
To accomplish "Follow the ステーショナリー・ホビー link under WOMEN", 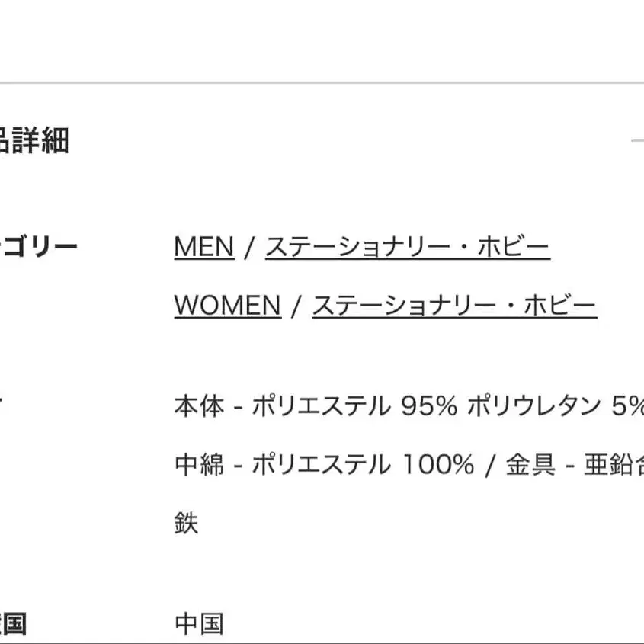I will [x=454, y=304].
